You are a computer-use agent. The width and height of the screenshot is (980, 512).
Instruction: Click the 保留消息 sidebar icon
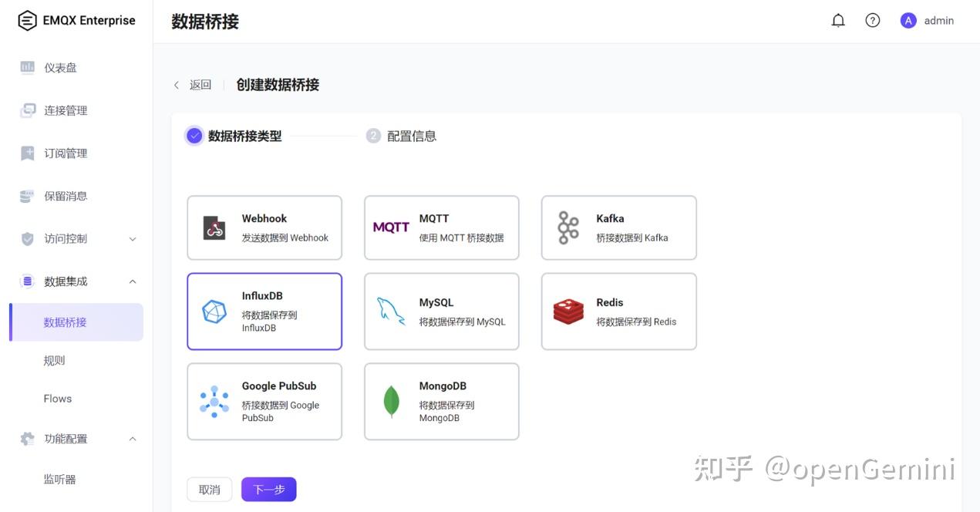coord(27,196)
